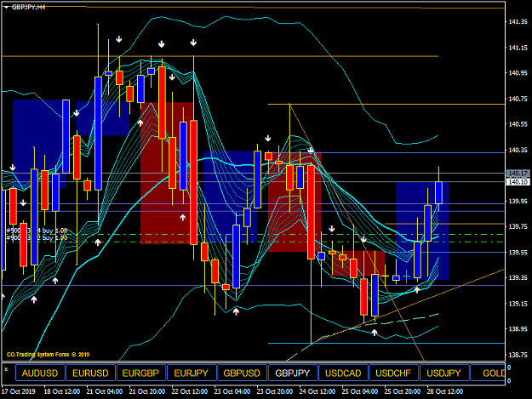532x399 pixels.
Task: Click the 21 Oct 20:00 time label
Action: coord(147,391)
